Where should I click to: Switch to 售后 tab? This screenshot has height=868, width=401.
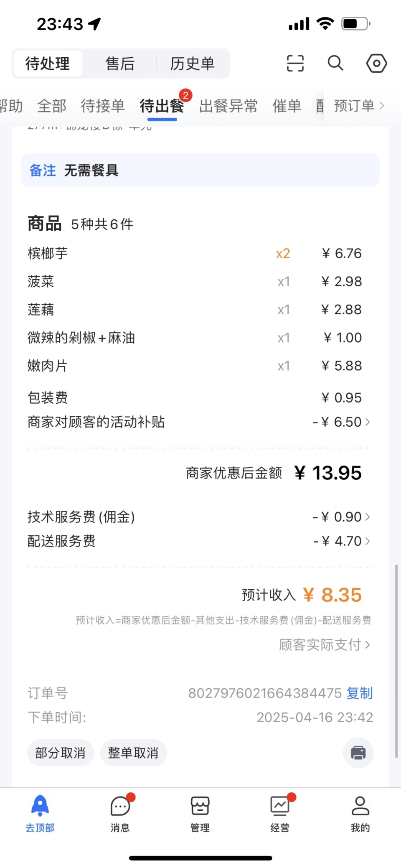coord(120,64)
